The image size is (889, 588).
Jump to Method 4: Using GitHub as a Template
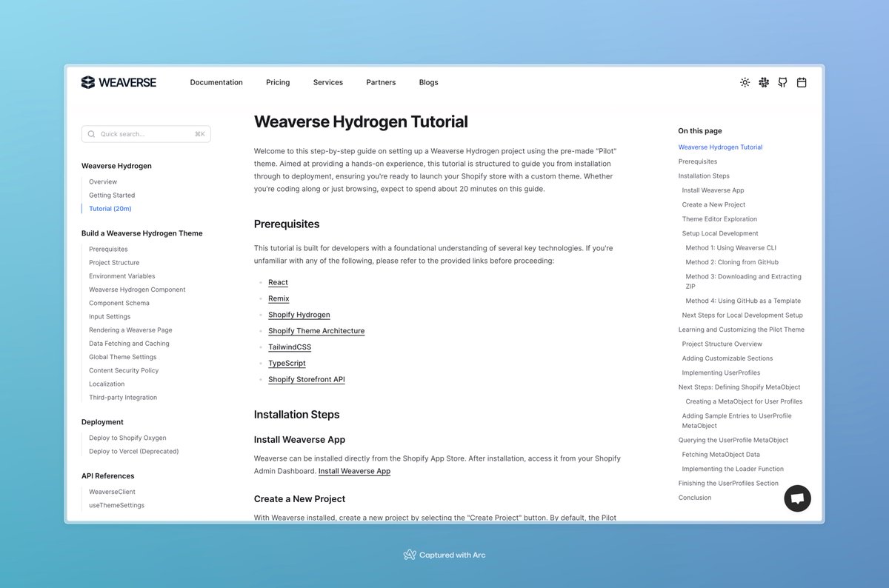[743, 301]
